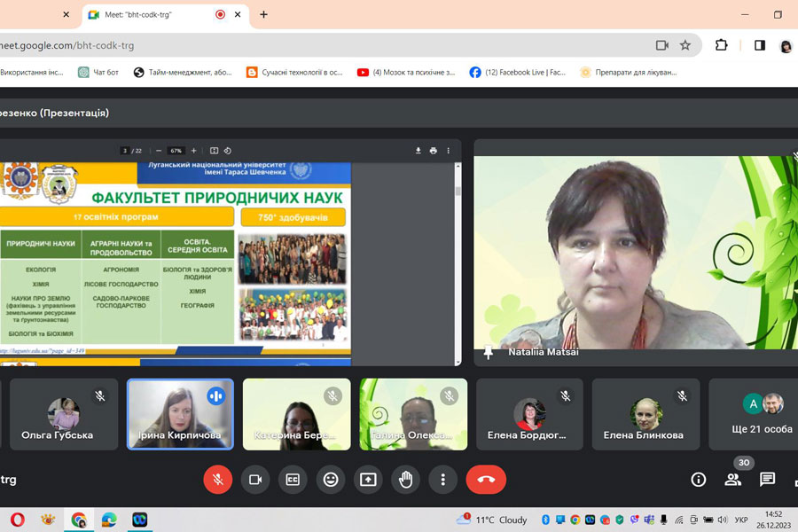Print the presented PDF
This screenshot has height=532, width=798.
[x=433, y=151]
